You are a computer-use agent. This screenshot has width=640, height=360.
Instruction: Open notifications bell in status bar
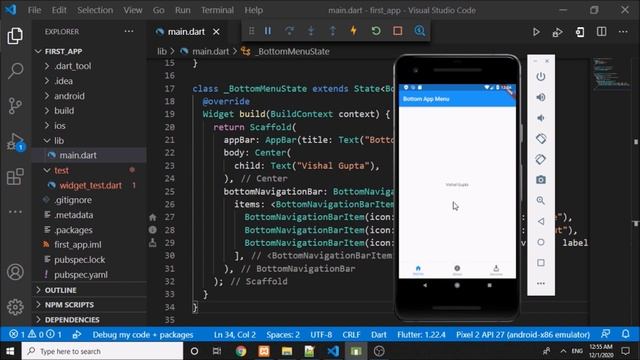pos(626,334)
